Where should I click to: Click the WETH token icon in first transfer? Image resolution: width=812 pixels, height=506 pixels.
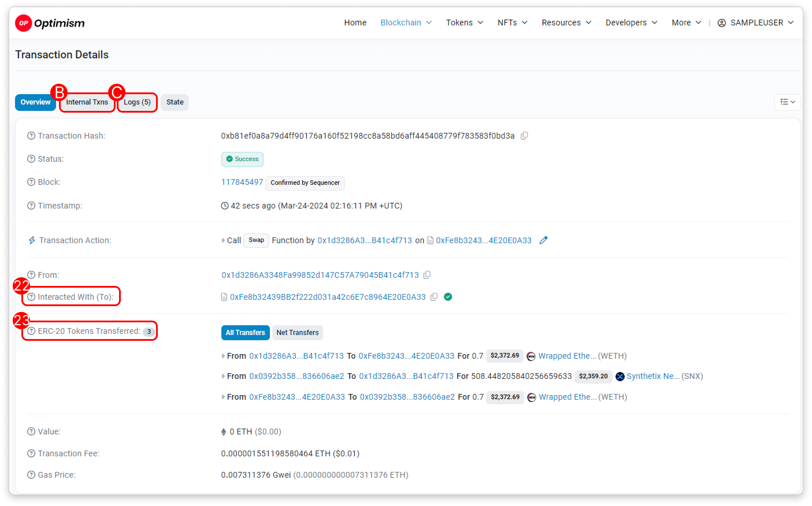[x=531, y=356]
